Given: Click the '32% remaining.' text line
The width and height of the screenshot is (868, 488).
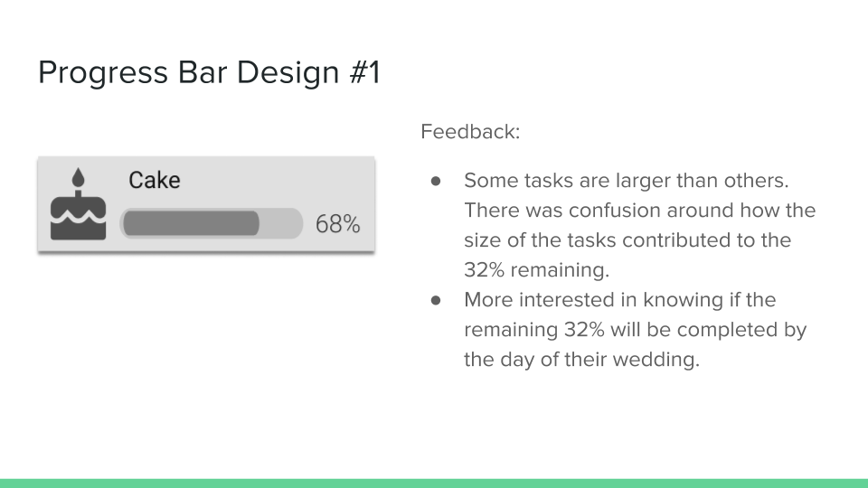Looking at the screenshot, I should (x=536, y=270).
